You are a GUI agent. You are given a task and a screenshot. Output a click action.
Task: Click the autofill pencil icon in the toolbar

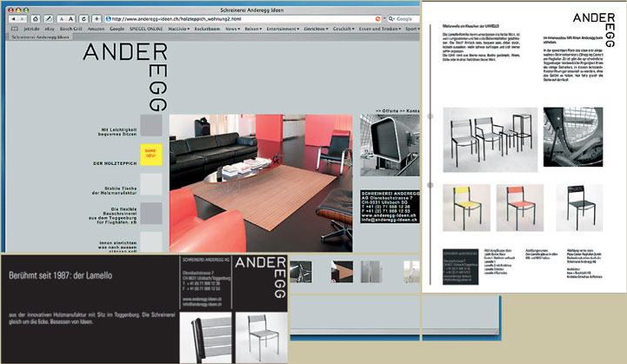tap(49, 19)
